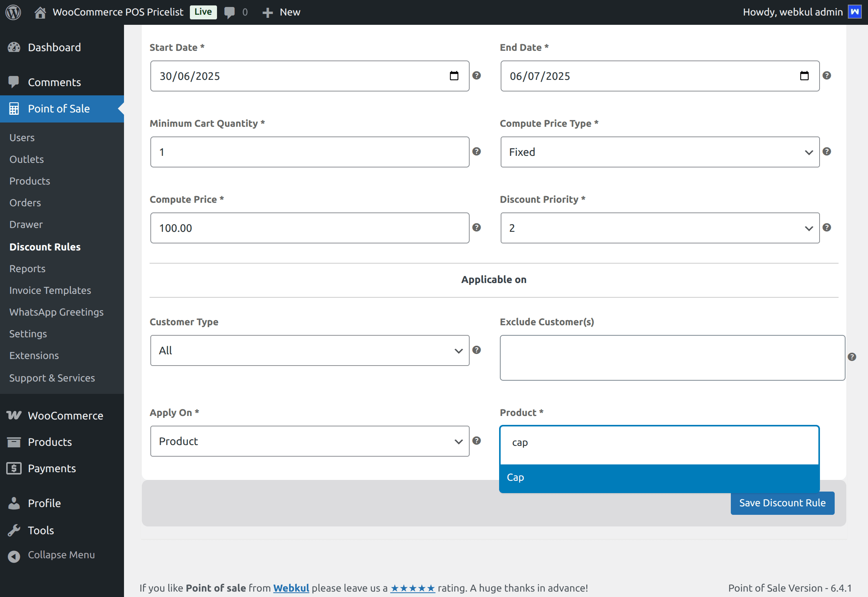Expand the Apply On dropdown
This screenshot has height=597, width=868.
310,441
